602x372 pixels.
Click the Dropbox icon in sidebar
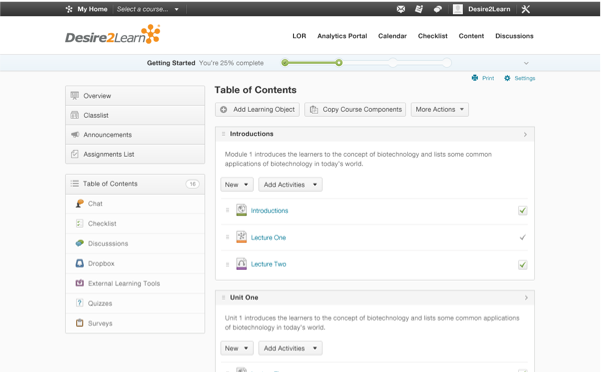[x=79, y=263]
